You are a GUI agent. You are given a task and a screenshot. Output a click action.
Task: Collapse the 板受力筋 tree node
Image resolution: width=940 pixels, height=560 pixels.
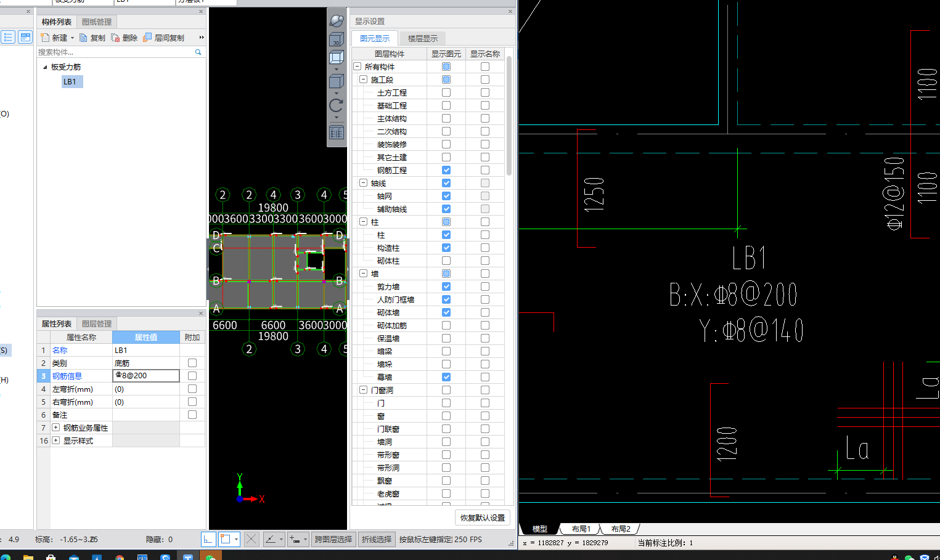point(45,67)
